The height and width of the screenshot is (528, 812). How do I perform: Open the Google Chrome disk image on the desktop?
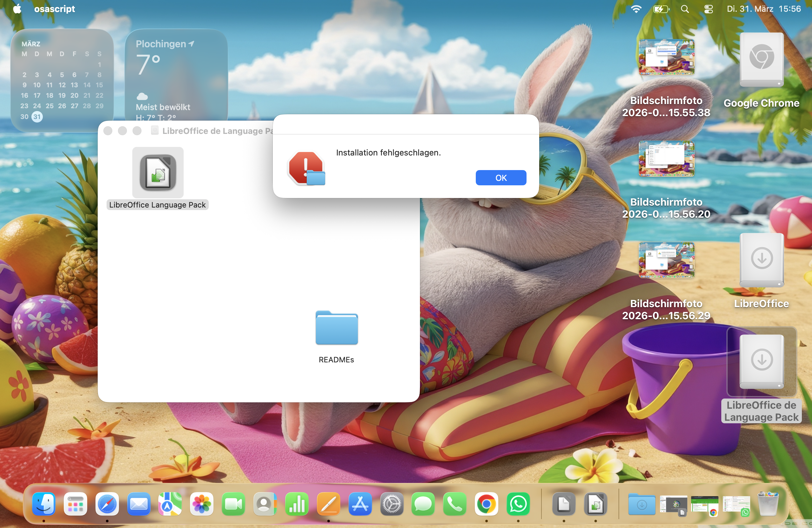click(761, 60)
